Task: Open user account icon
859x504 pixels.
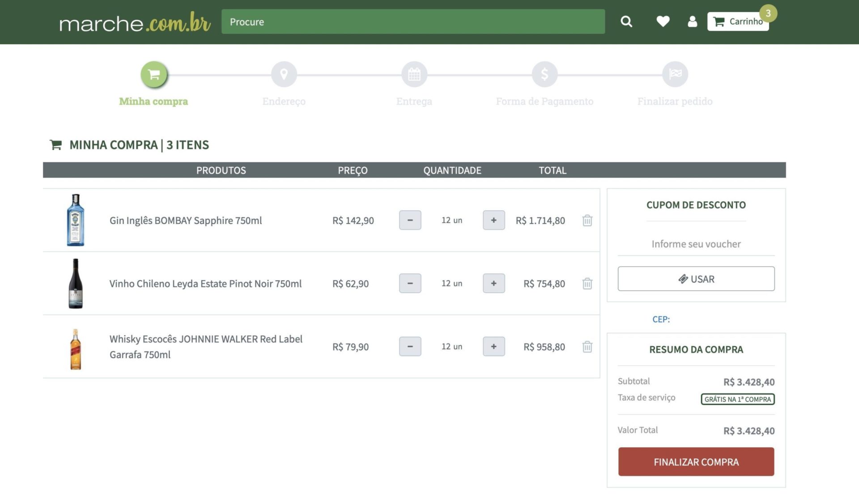Action: [692, 21]
